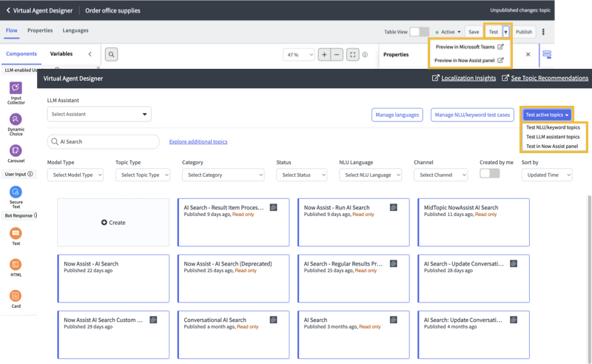Screen dimensions: 592x364
Task: Expand the Test button dropdown arrow
Action: pos(506,32)
